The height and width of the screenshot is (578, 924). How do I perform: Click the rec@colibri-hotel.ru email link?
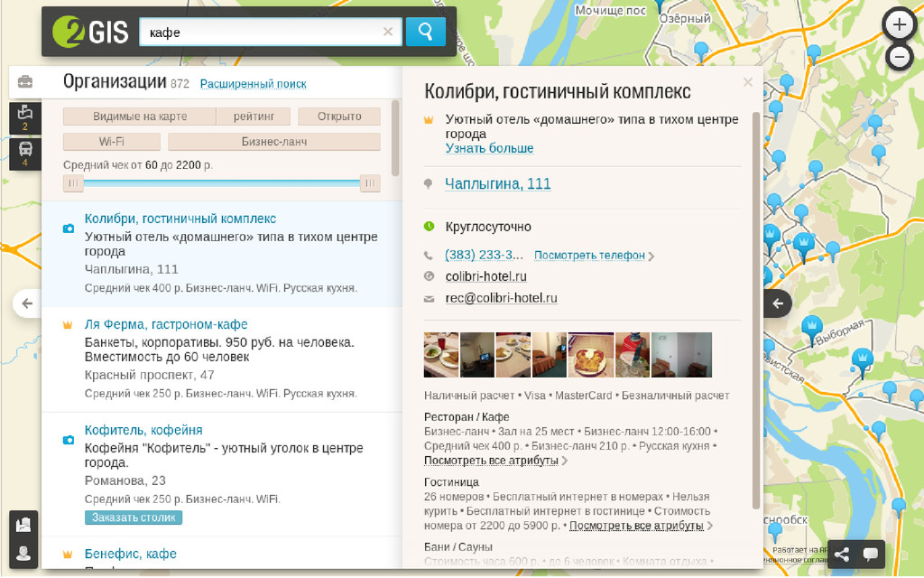click(502, 298)
